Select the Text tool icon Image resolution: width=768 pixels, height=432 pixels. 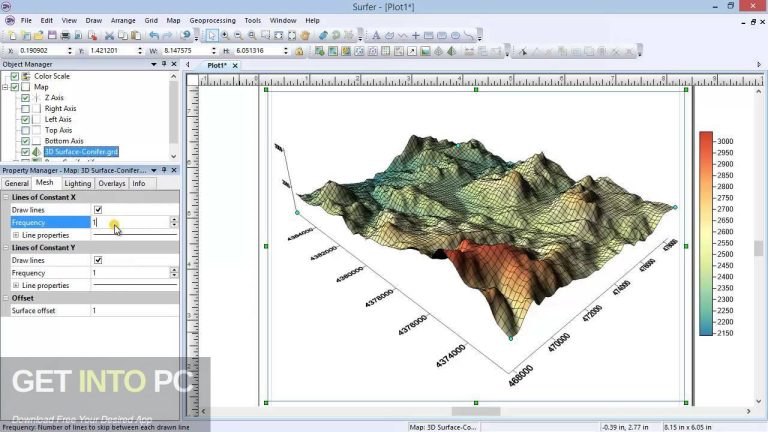point(376,35)
